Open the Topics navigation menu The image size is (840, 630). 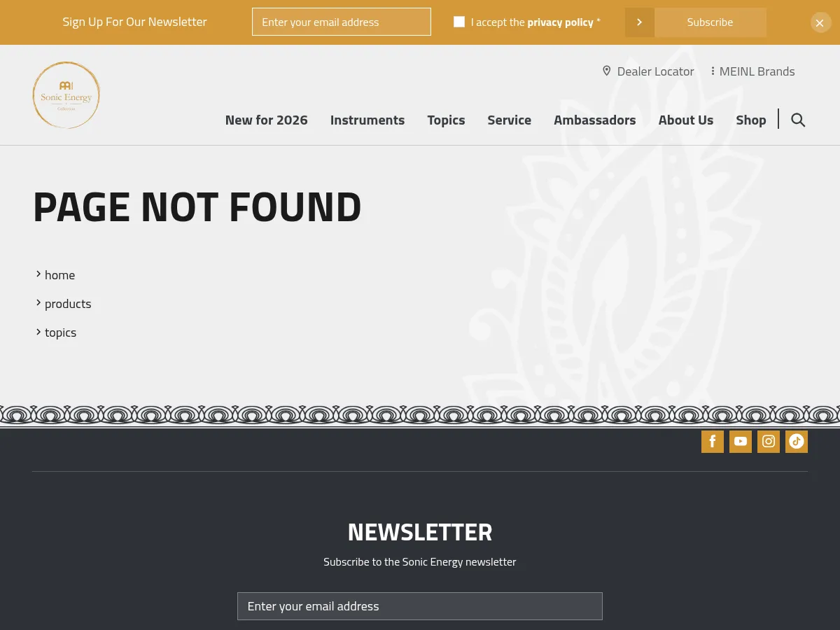[x=446, y=120]
